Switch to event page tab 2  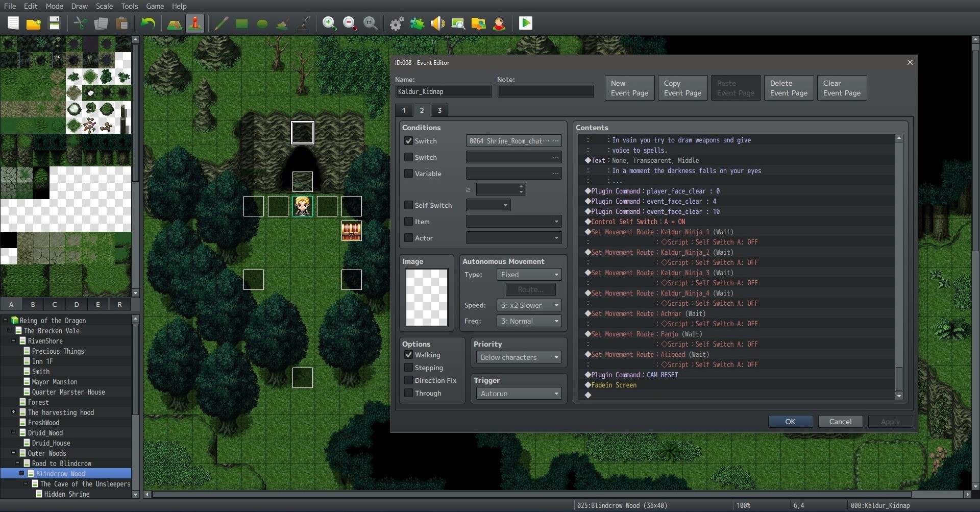(422, 110)
